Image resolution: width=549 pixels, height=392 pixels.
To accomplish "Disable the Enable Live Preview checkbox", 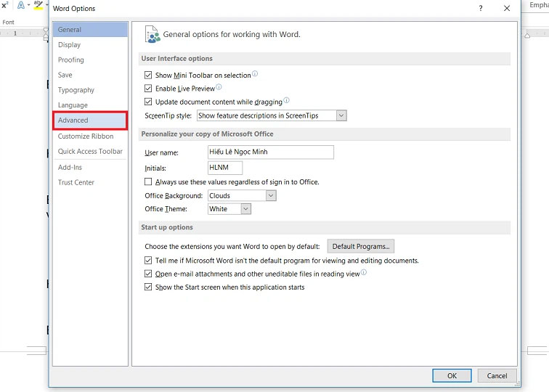I will 148,89.
